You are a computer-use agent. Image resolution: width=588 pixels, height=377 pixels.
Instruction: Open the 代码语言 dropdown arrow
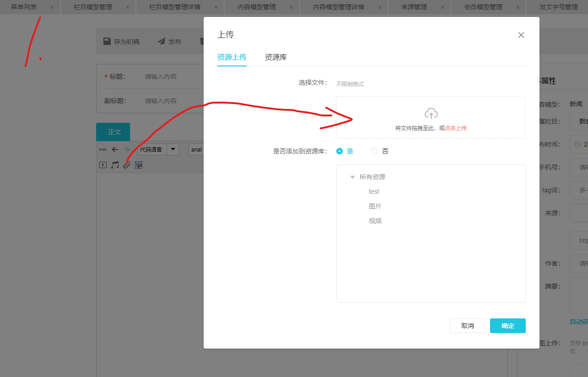tap(173, 149)
